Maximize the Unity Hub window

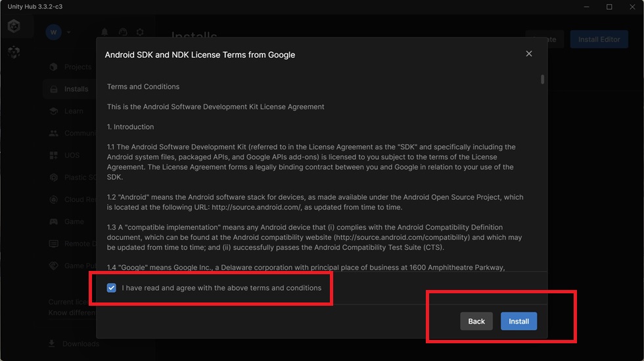(x=609, y=7)
